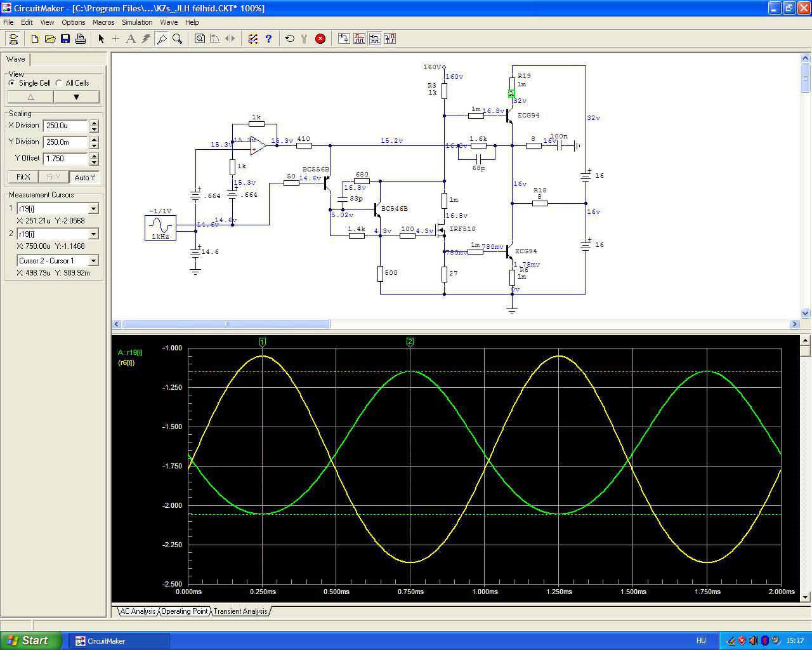Expand the Cursor 2 - Cursor 1 dropdown
Image resolution: width=812 pixels, height=650 pixels.
(93, 261)
